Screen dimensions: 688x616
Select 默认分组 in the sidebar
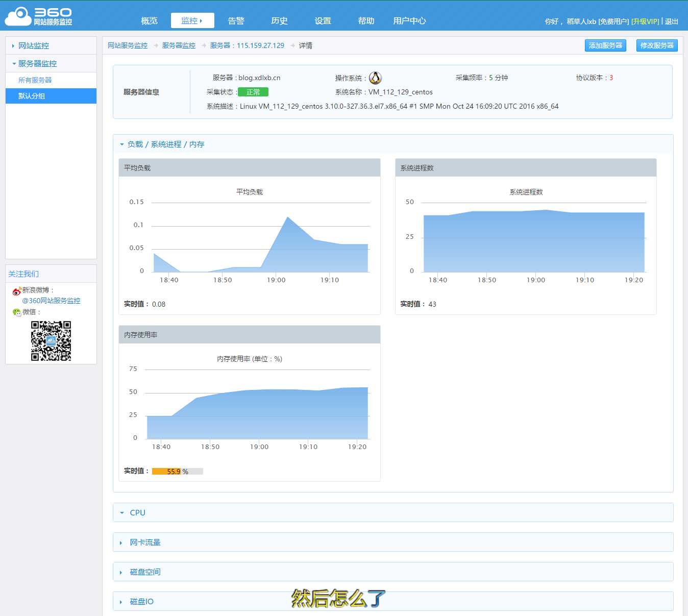(x=51, y=96)
